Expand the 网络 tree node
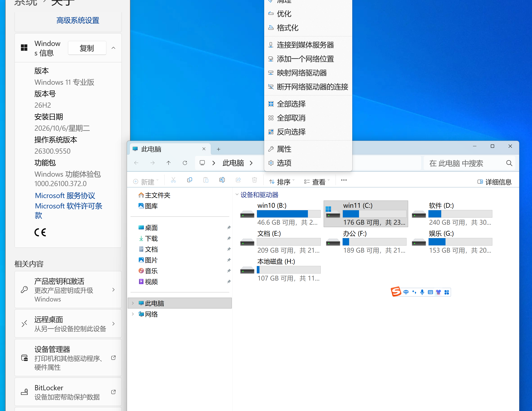 pyautogui.click(x=133, y=314)
